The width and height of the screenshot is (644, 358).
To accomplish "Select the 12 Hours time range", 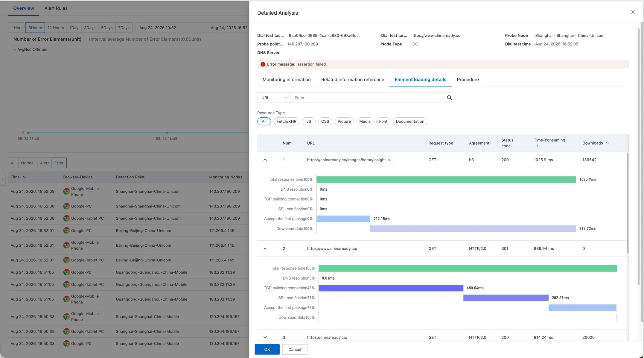I will (56, 28).
